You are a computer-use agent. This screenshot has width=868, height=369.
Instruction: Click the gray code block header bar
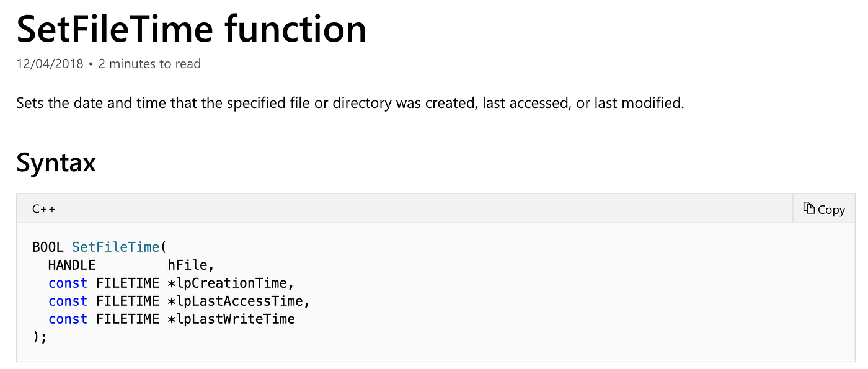coord(403,209)
